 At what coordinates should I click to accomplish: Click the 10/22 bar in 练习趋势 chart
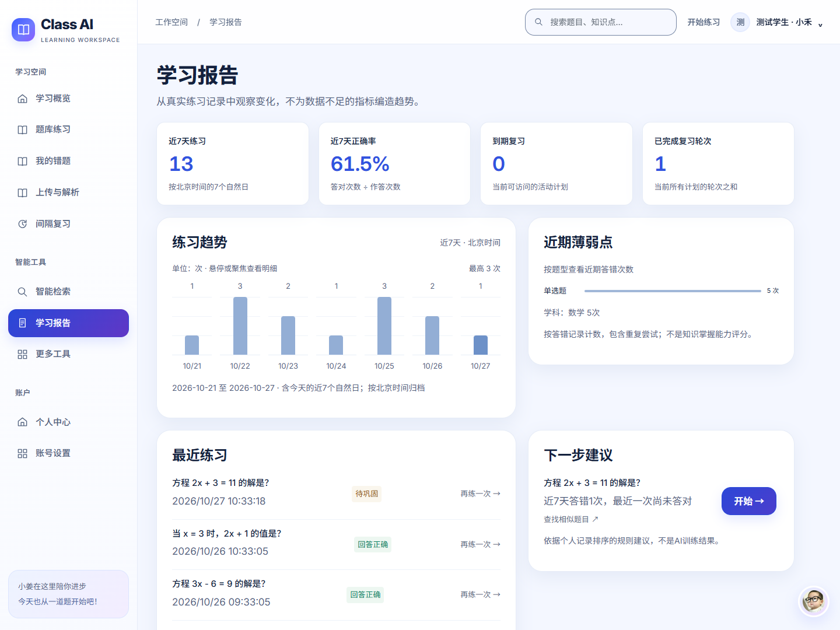[x=240, y=326]
